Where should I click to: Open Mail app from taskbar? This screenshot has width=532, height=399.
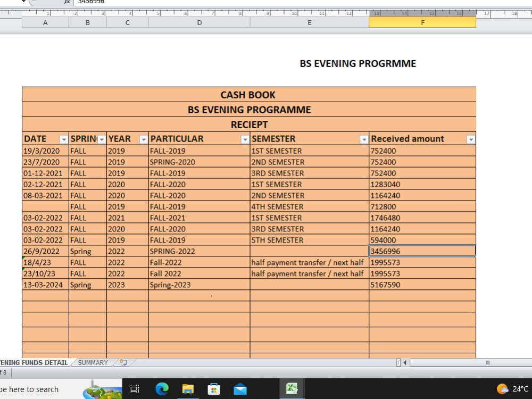click(240, 389)
